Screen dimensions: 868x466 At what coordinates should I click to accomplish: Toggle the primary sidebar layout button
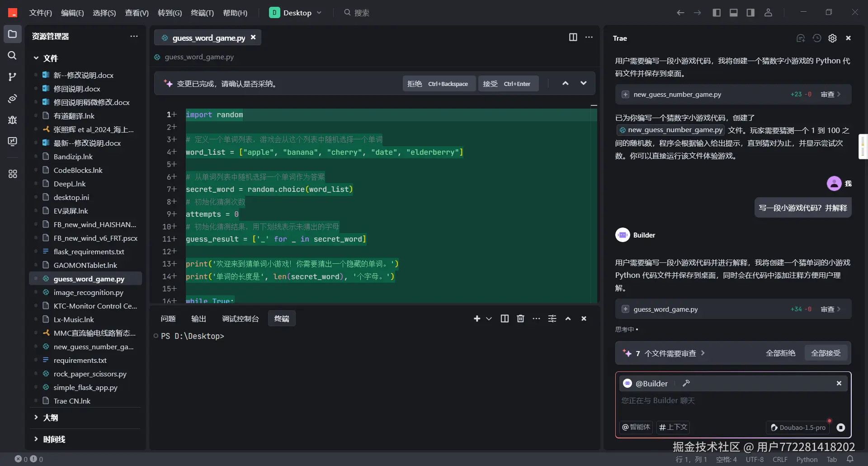click(x=717, y=13)
